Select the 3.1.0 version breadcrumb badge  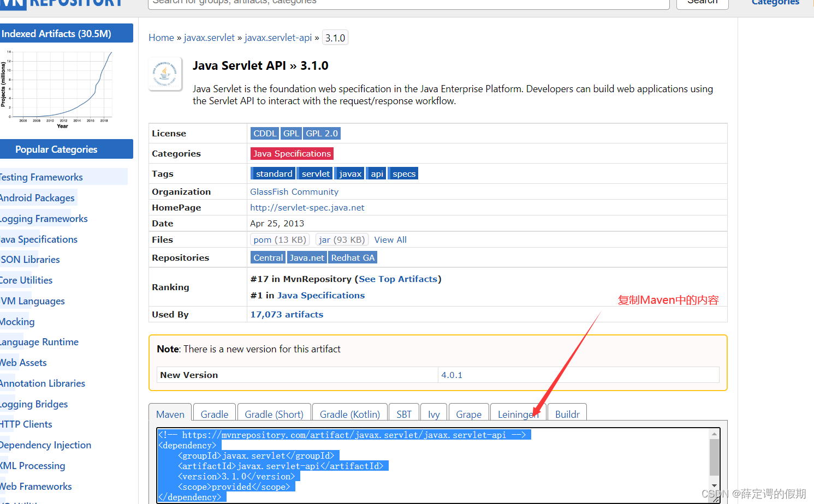click(x=335, y=38)
